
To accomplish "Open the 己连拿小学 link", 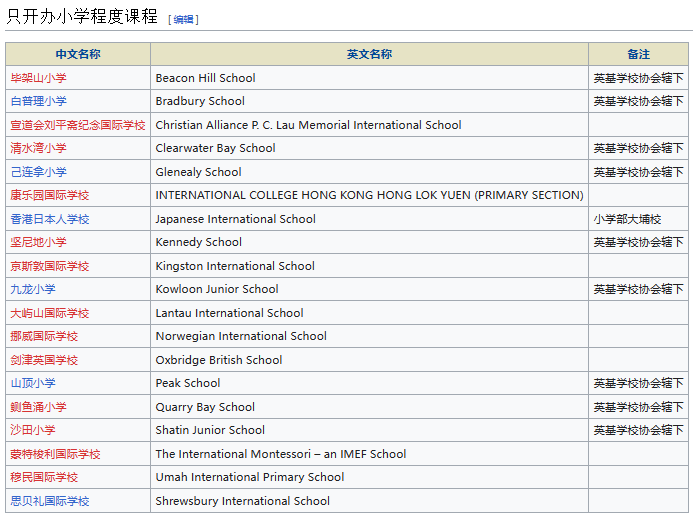I will [38, 172].
